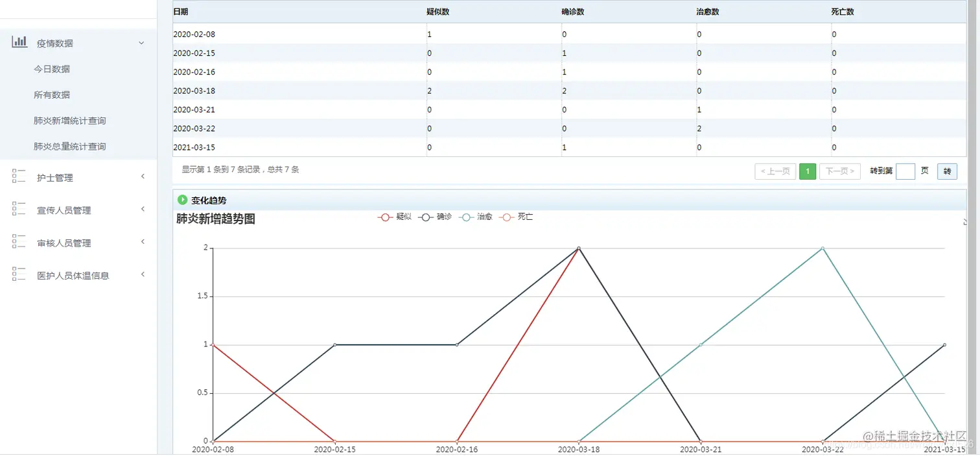Viewport: 980px width, 456px height.
Task: Open 肺炎新增统计查询 menu item
Action: tap(70, 121)
